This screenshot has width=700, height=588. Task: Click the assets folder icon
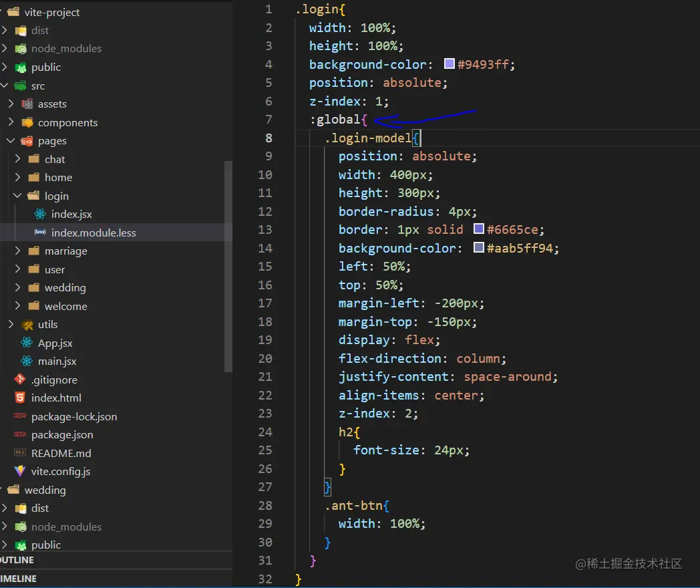27,104
